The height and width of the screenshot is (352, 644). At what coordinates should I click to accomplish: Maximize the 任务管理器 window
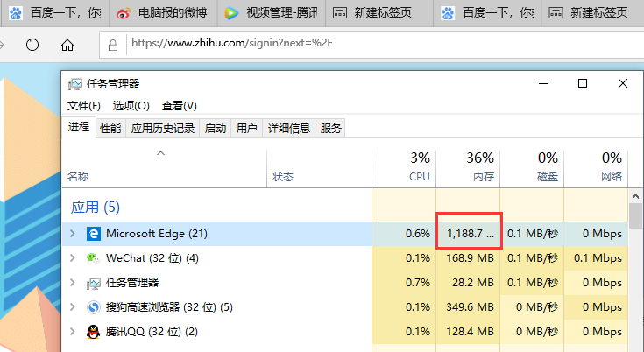point(583,84)
